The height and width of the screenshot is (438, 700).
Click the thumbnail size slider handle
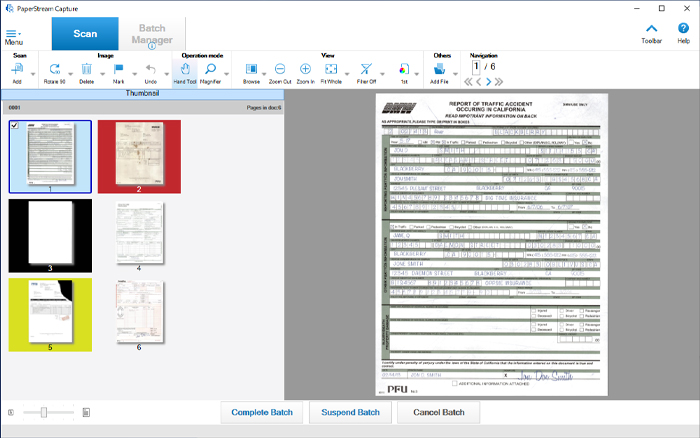(44, 413)
